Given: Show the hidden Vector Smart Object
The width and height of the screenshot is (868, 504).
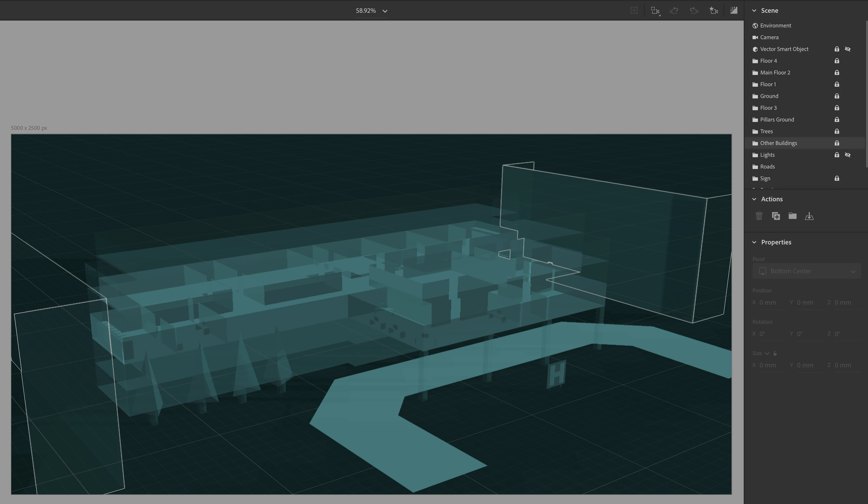Looking at the screenshot, I should [848, 49].
